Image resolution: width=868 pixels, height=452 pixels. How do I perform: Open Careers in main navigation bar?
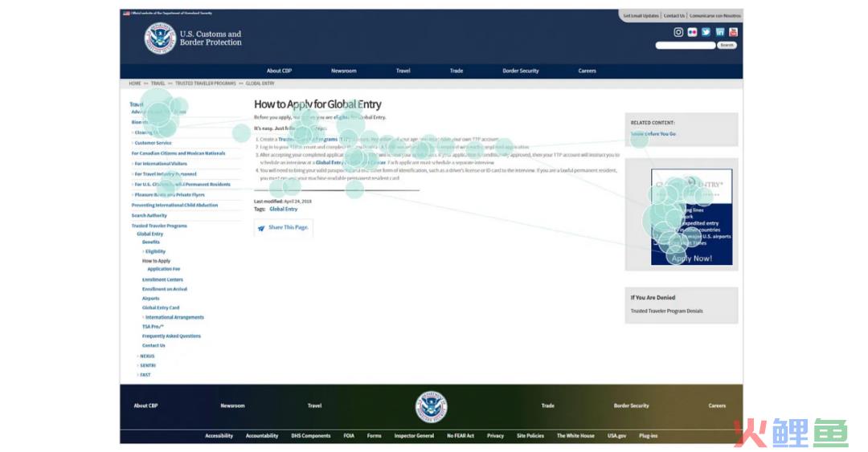click(x=587, y=71)
